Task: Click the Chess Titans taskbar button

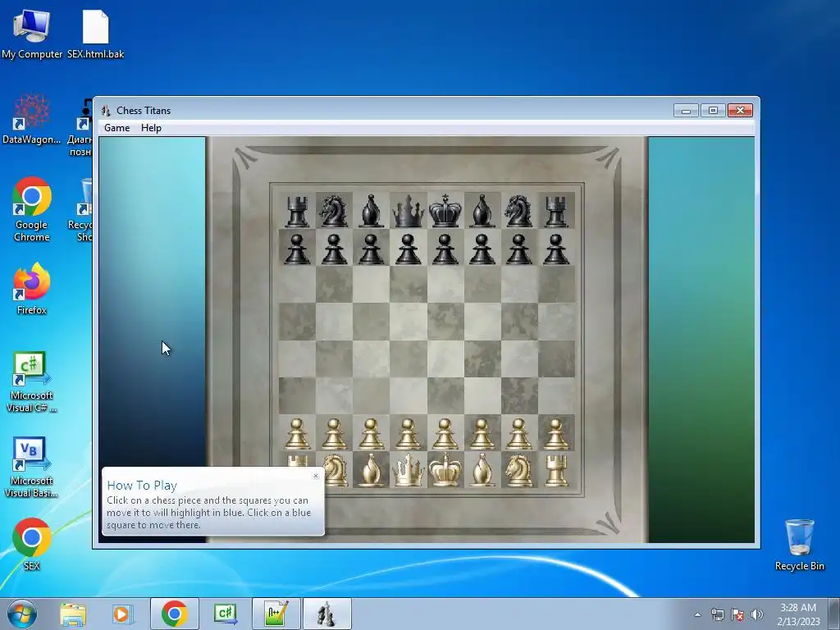Action: tap(327, 614)
